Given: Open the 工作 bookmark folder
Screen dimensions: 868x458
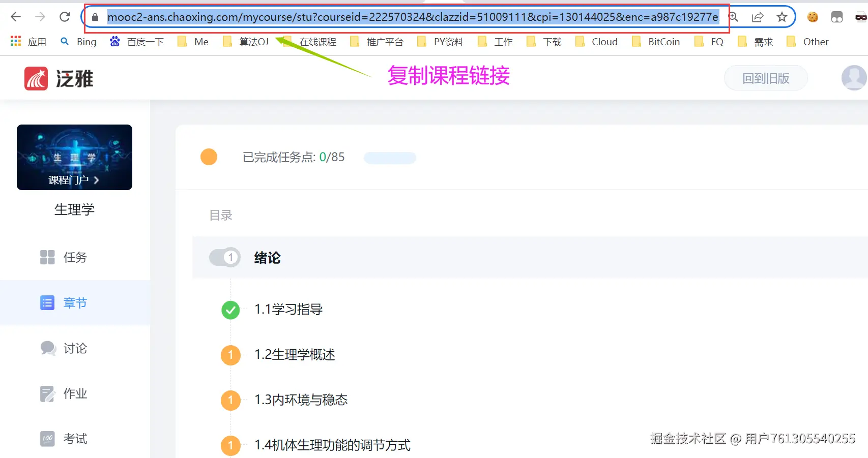Looking at the screenshot, I should point(495,42).
